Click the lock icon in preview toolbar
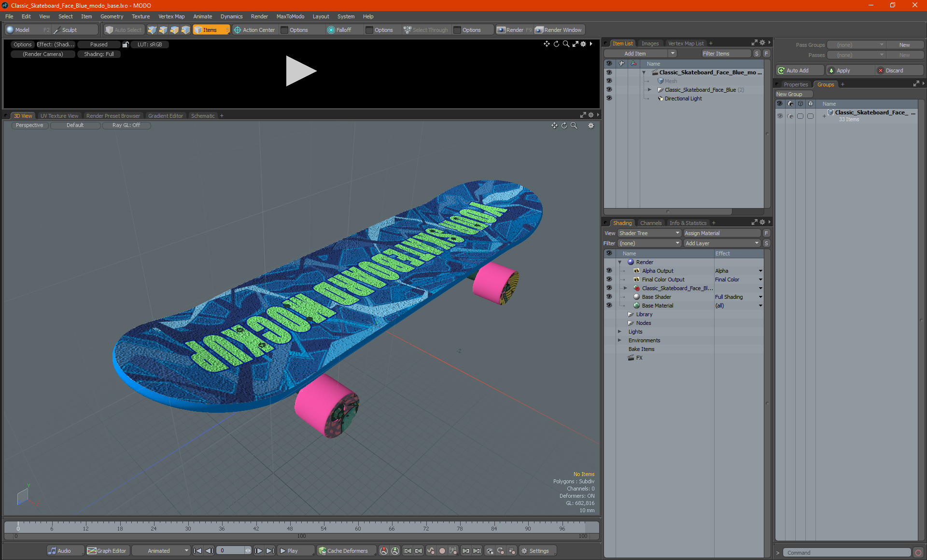The width and height of the screenshot is (927, 560). click(x=126, y=44)
